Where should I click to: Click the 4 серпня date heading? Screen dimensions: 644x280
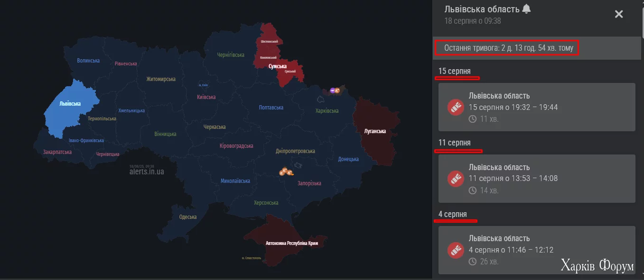click(452, 214)
